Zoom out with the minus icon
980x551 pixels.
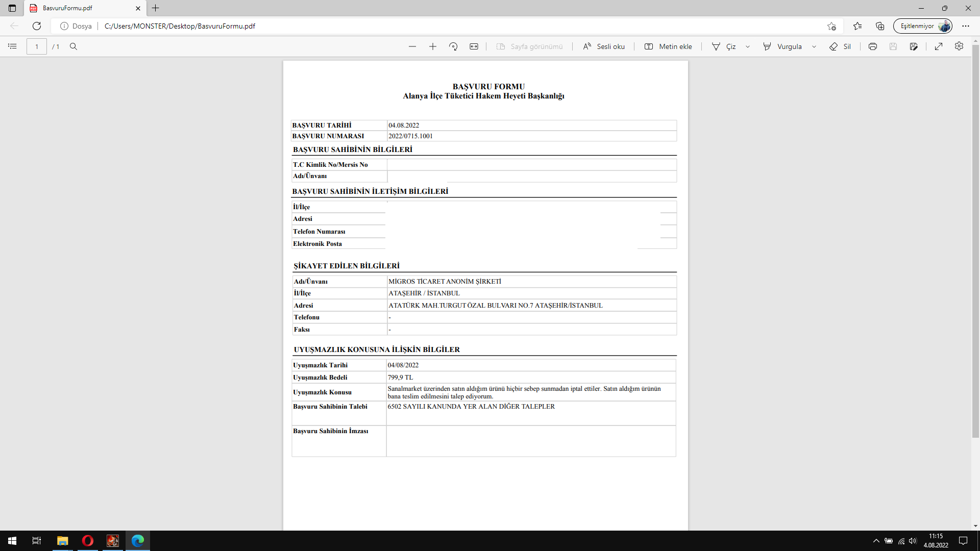pos(412,46)
